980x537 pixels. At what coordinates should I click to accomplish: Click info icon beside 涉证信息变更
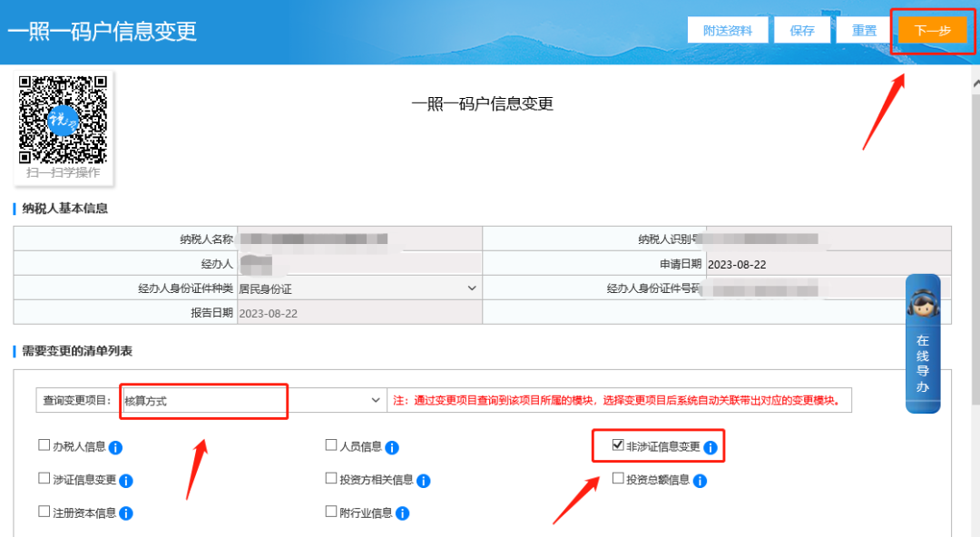126,481
